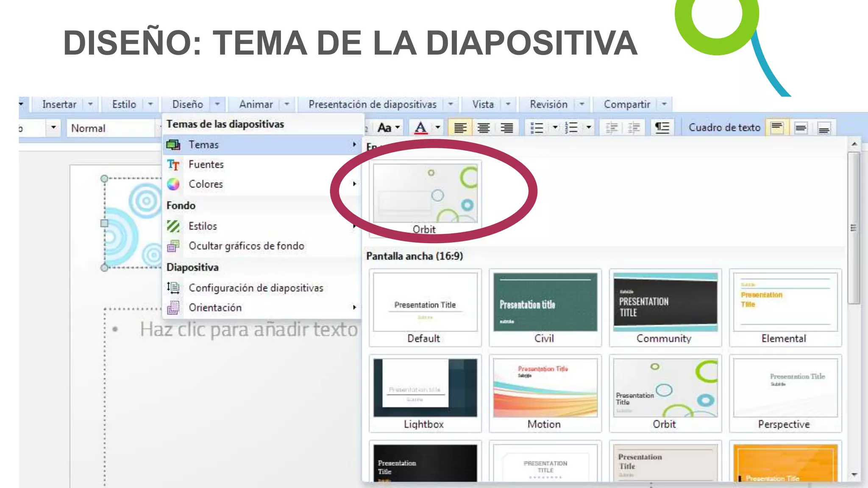This screenshot has height=488, width=868.
Task: Set text box vertical alignment to bottom
Action: click(823, 128)
